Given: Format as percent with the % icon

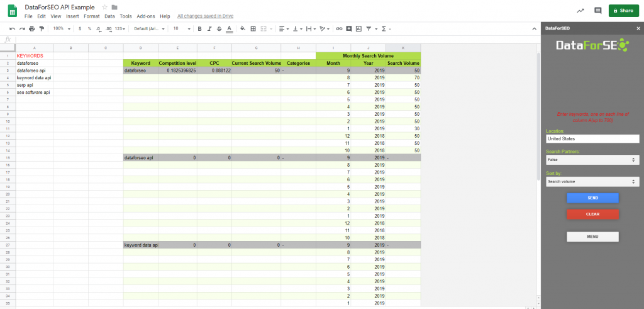Looking at the screenshot, I should click(x=89, y=29).
